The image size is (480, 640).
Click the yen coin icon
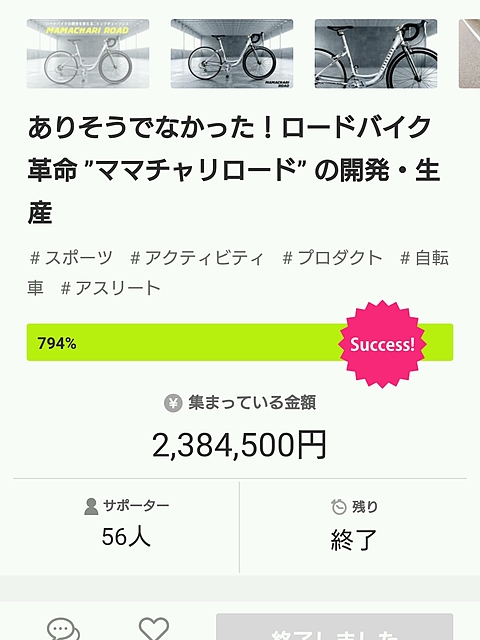coord(173,403)
